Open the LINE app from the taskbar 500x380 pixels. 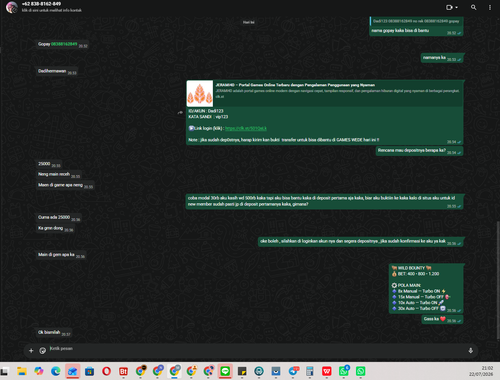click(x=225, y=371)
